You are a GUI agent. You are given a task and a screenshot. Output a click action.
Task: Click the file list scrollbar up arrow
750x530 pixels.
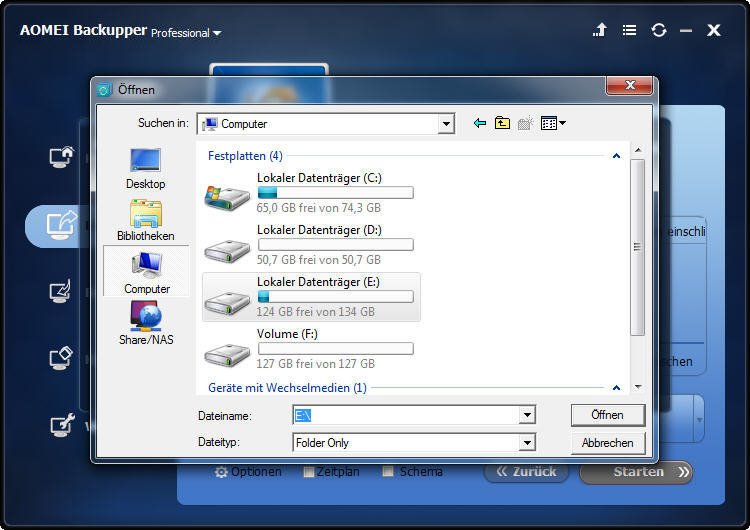(638, 150)
